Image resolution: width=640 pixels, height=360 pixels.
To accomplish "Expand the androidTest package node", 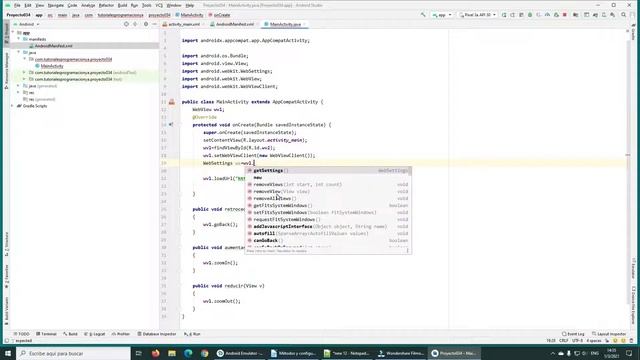I will 24,72.
